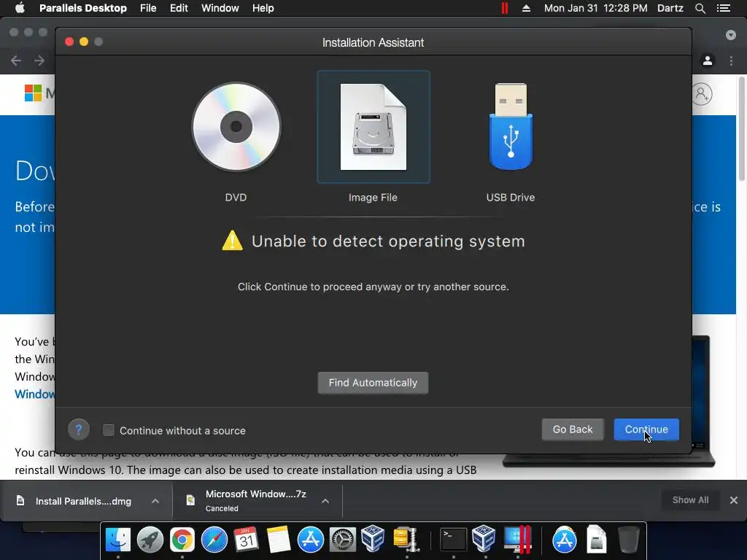Click the Chrome page vertical scrollbar
The height and width of the screenshot is (560, 747).
741,128
